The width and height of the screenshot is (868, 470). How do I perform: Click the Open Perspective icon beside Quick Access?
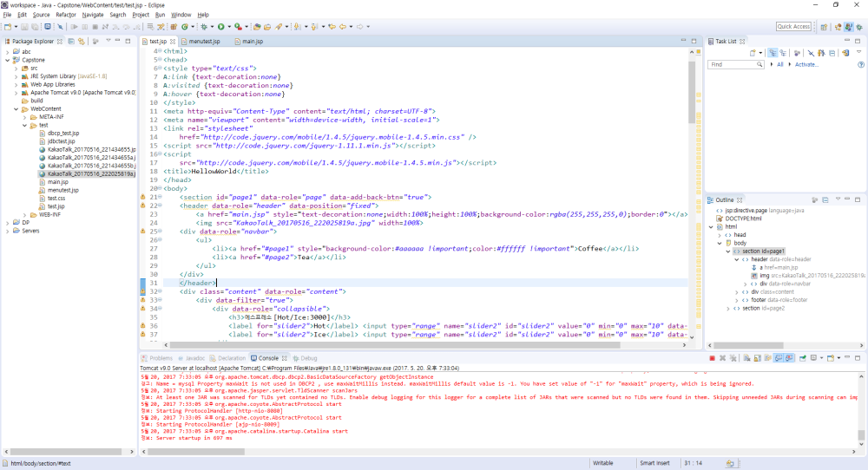[823, 27]
